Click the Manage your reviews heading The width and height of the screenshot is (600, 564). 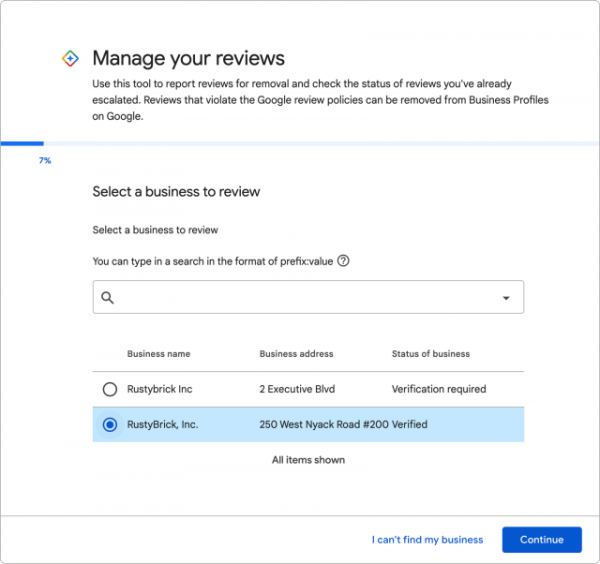(x=188, y=58)
